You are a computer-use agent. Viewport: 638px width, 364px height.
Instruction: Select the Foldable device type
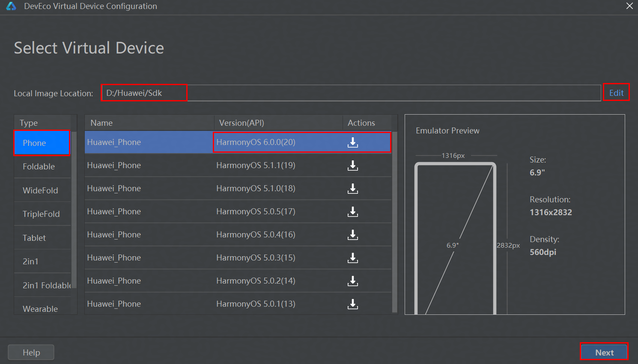point(42,166)
